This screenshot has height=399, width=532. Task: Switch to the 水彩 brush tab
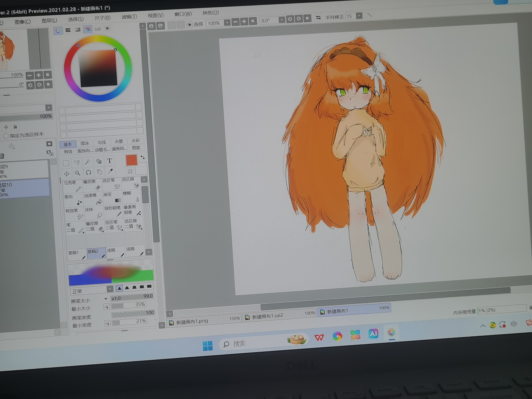click(135, 141)
